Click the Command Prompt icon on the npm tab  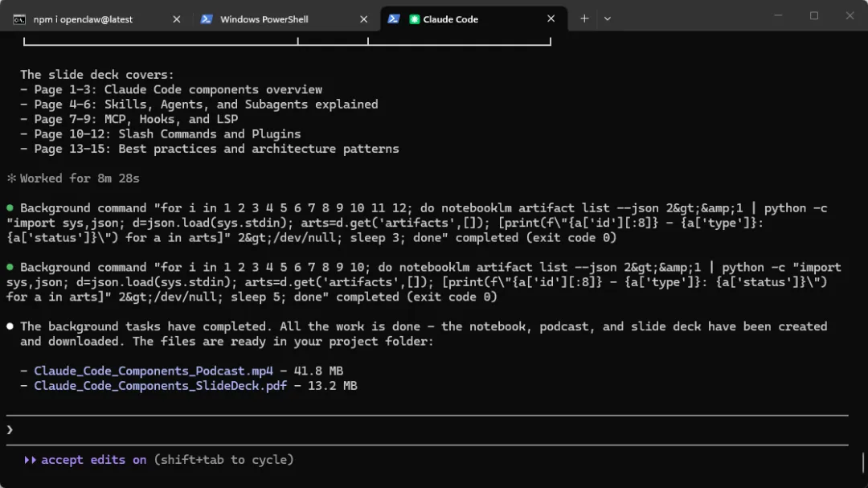coord(19,19)
